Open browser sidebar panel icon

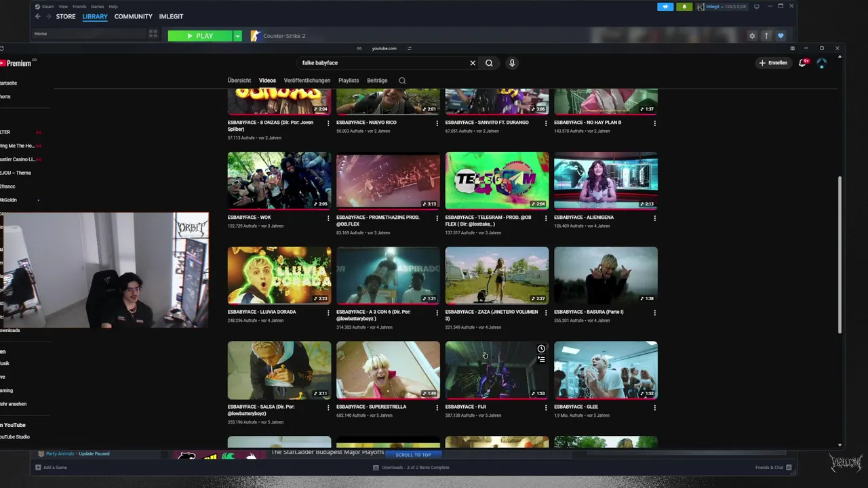point(792,48)
